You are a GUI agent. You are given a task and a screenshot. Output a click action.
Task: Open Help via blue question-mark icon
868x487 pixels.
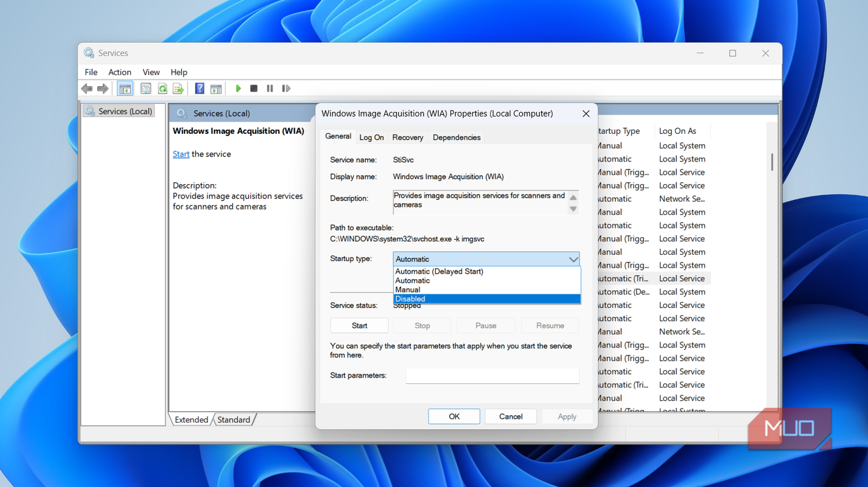click(200, 89)
